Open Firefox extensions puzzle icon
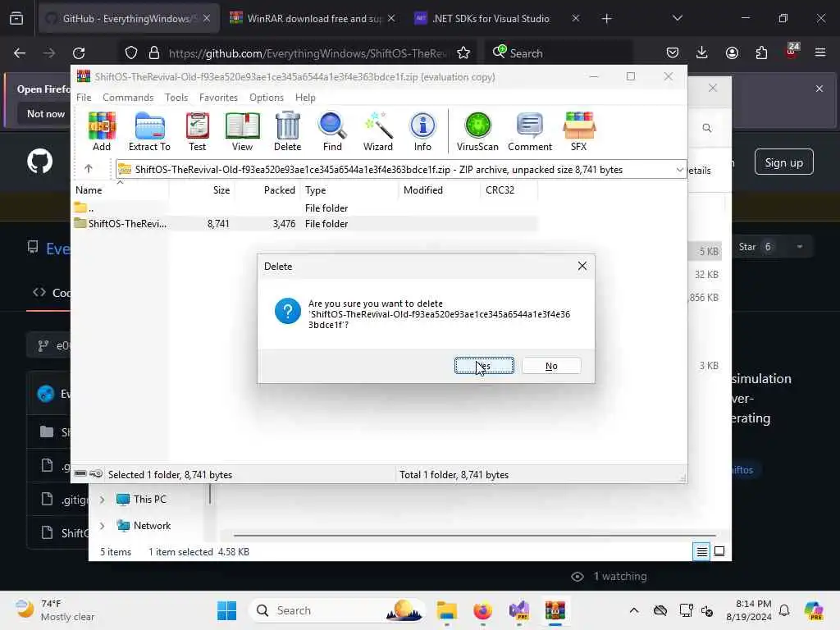 (x=761, y=52)
